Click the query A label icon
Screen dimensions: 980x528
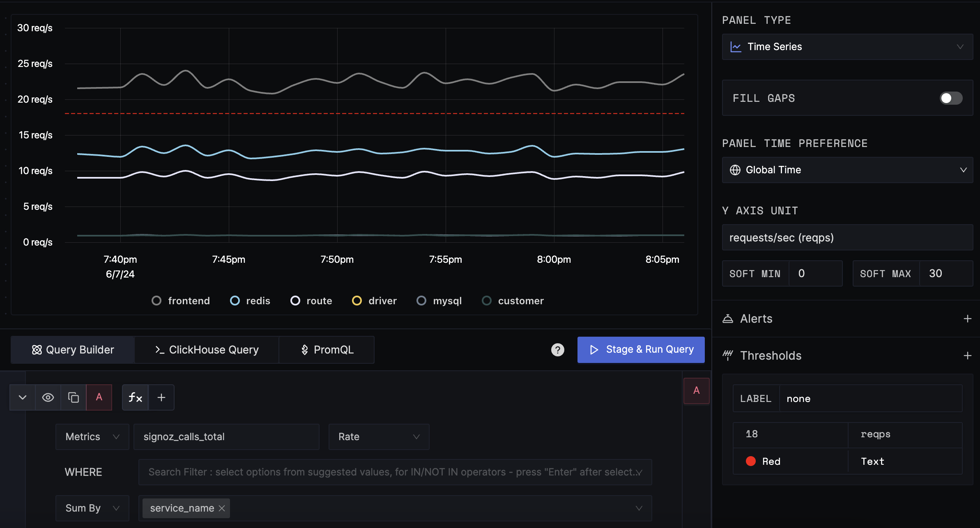(98, 397)
